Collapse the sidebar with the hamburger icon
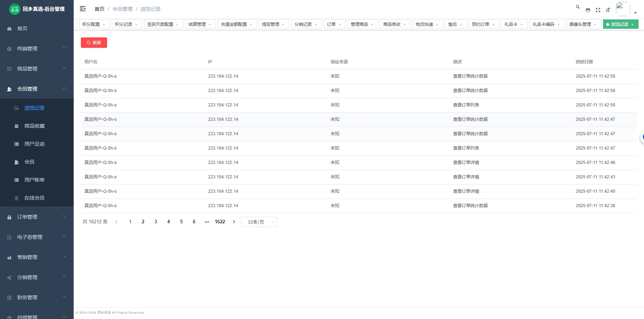 83,9
